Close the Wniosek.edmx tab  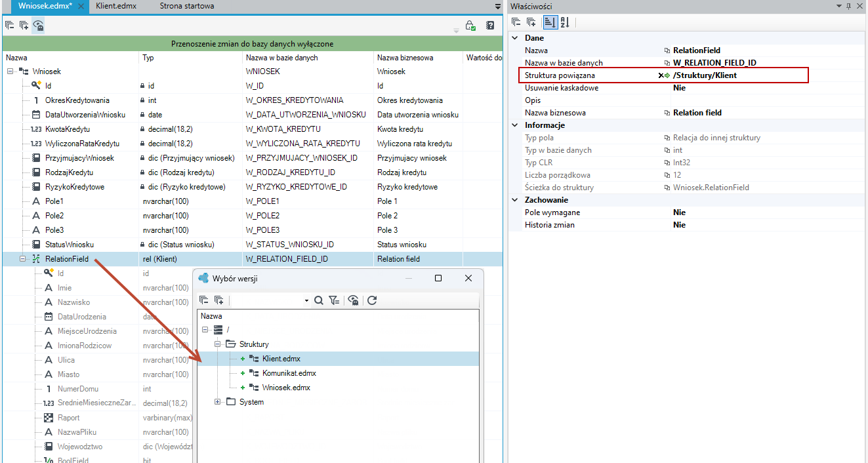(81, 6)
